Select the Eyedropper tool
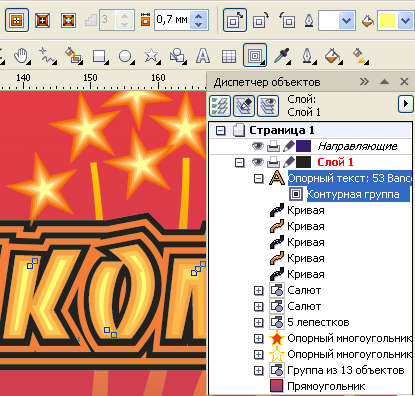Viewport: 415px width, 396px height. pos(282,56)
